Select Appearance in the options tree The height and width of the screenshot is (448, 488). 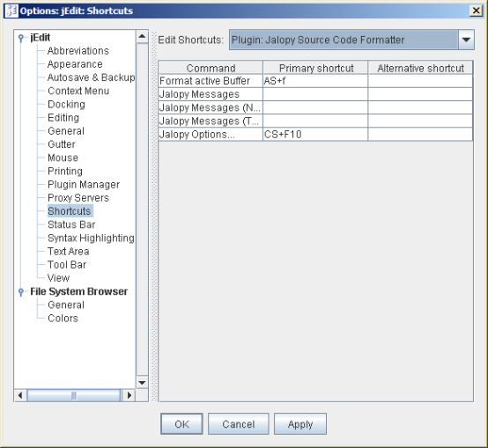point(75,64)
